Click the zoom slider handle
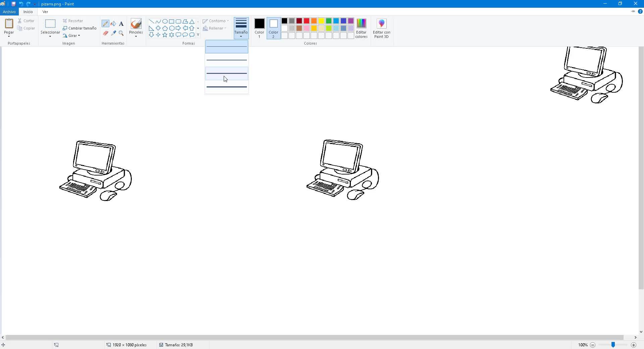 coord(613,345)
